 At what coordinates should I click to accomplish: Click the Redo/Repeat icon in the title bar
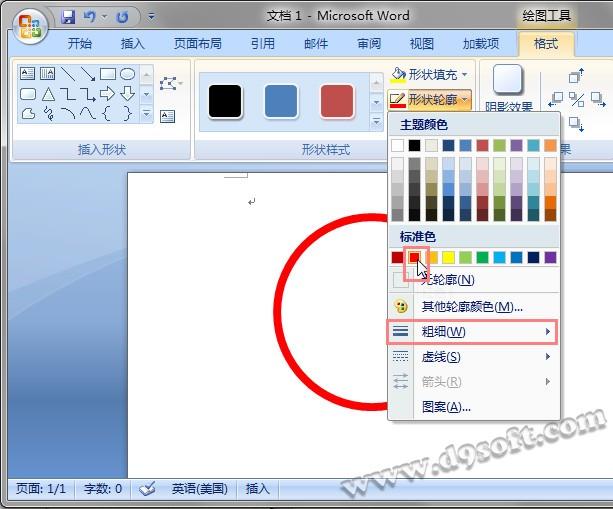coord(122,17)
